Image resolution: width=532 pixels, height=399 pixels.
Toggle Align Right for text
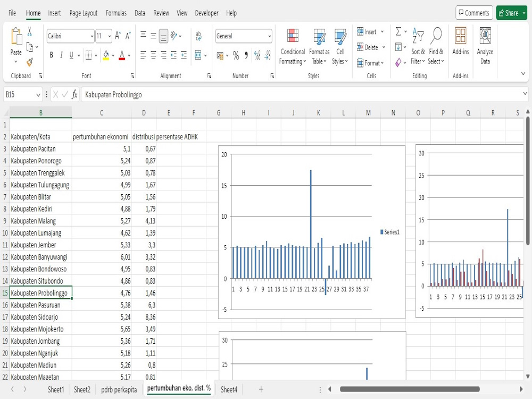click(x=163, y=55)
